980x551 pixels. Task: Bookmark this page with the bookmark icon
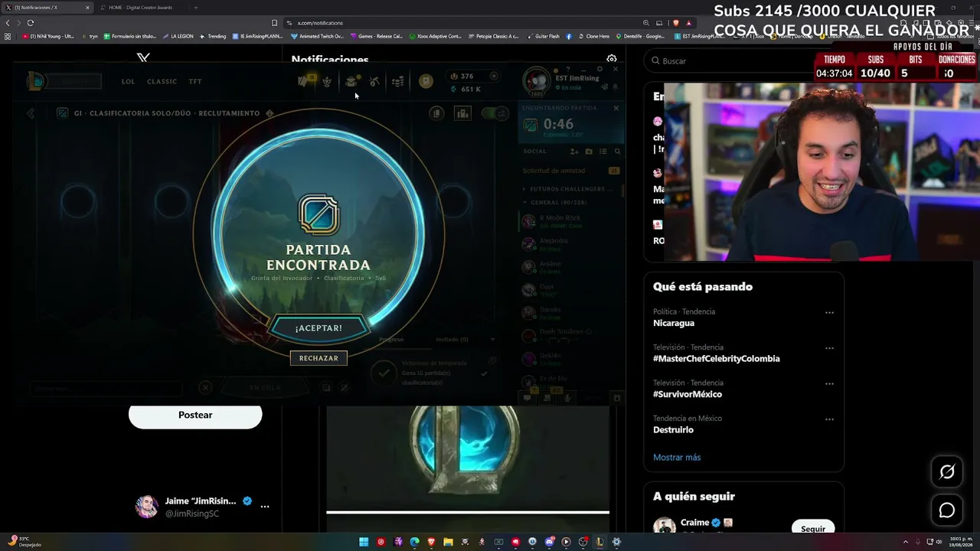(275, 23)
